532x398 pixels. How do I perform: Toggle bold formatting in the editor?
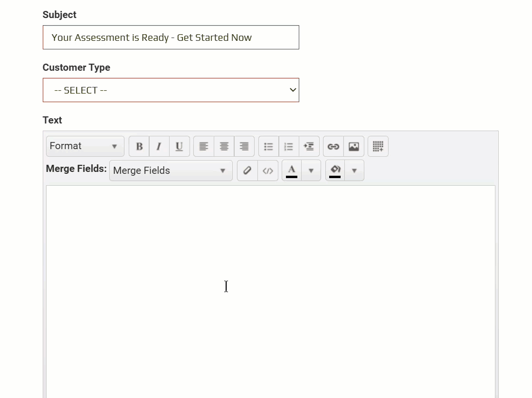coord(139,146)
